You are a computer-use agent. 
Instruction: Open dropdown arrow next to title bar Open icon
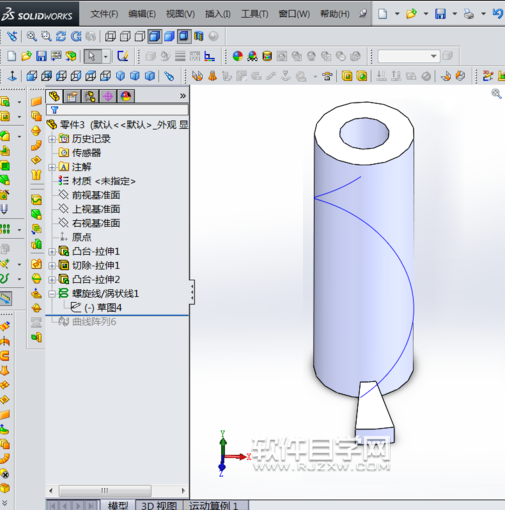[x=426, y=14]
